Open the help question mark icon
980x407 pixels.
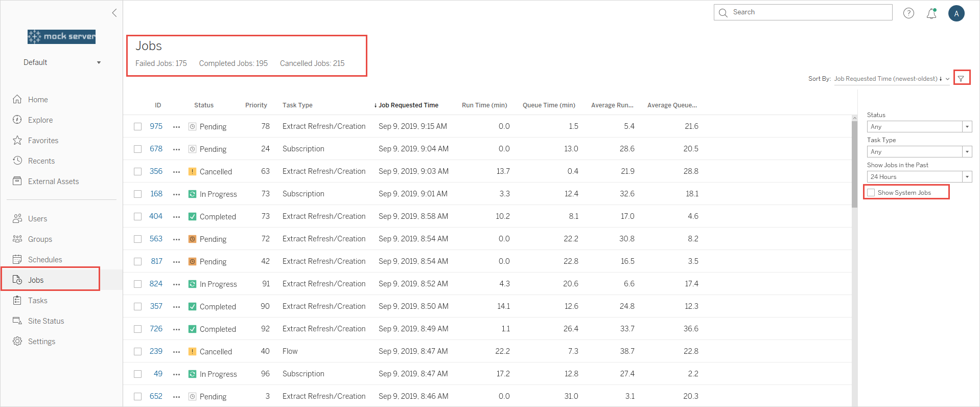pyautogui.click(x=908, y=13)
